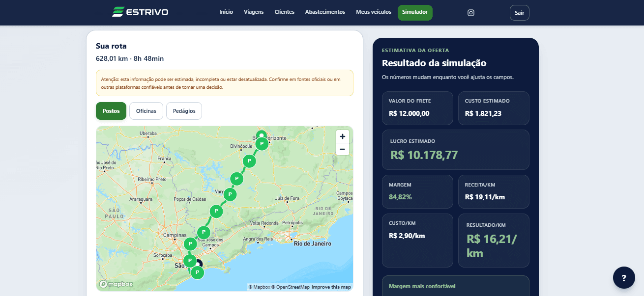Open the Clientes page
Viewport: 644px width, 296px height.
(285, 12)
